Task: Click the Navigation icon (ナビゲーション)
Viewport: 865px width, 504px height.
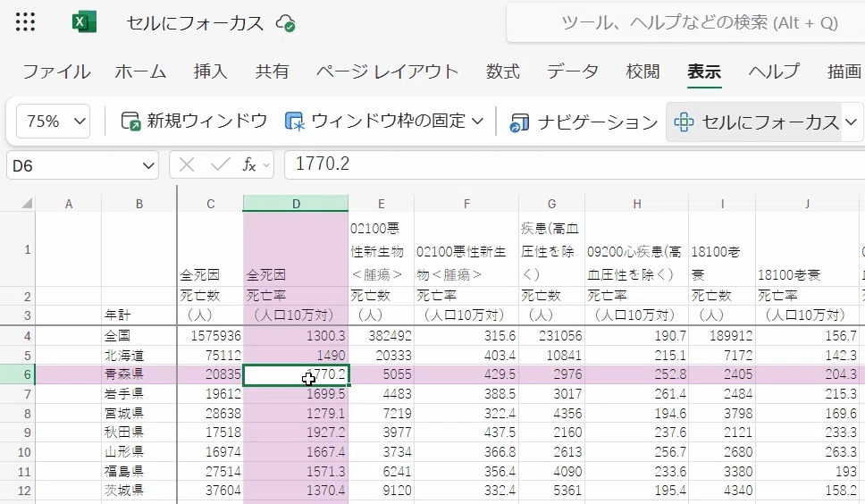Action: click(519, 122)
